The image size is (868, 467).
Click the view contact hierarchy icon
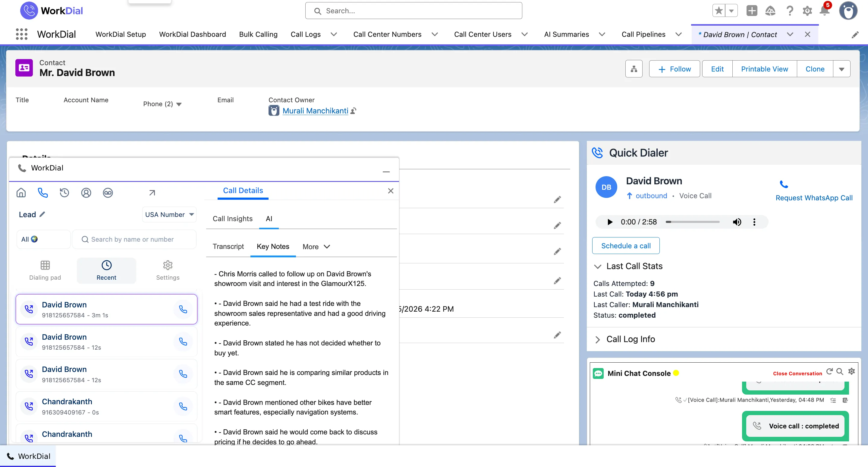coord(634,69)
